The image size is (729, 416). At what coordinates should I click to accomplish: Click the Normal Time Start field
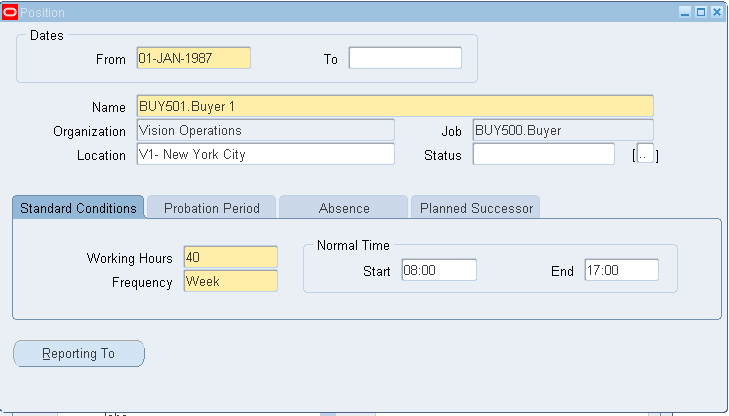tap(439, 270)
